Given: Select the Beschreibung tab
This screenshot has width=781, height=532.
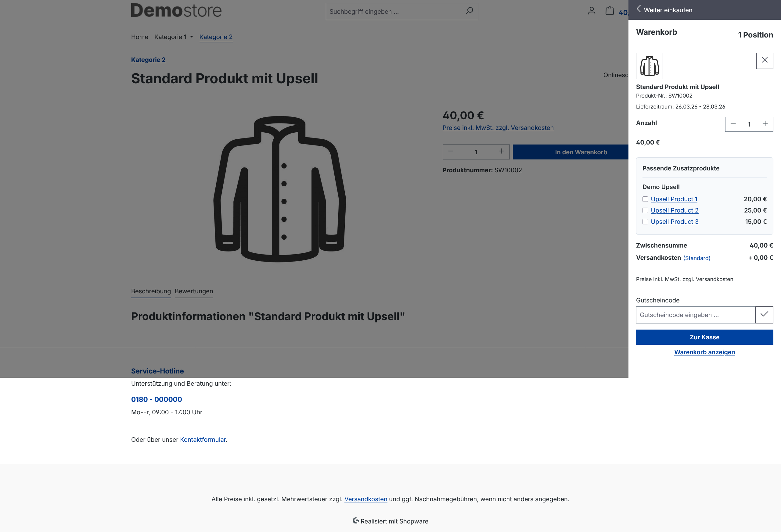Looking at the screenshot, I should click(x=151, y=291).
